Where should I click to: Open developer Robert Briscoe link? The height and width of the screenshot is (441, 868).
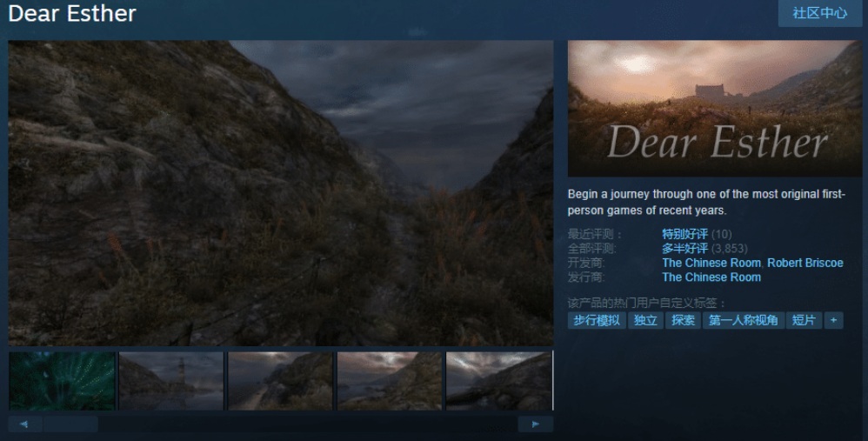click(x=805, y=263)
